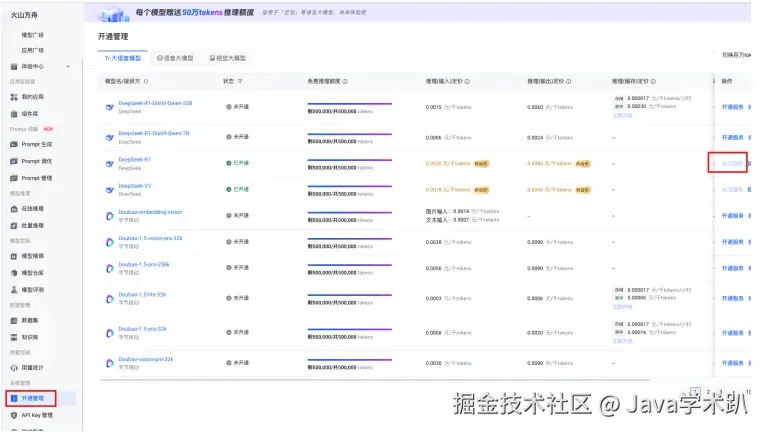Switch to the 大语言模型 tab
This screenshot has width=763, height=432.
click(123, 58)
